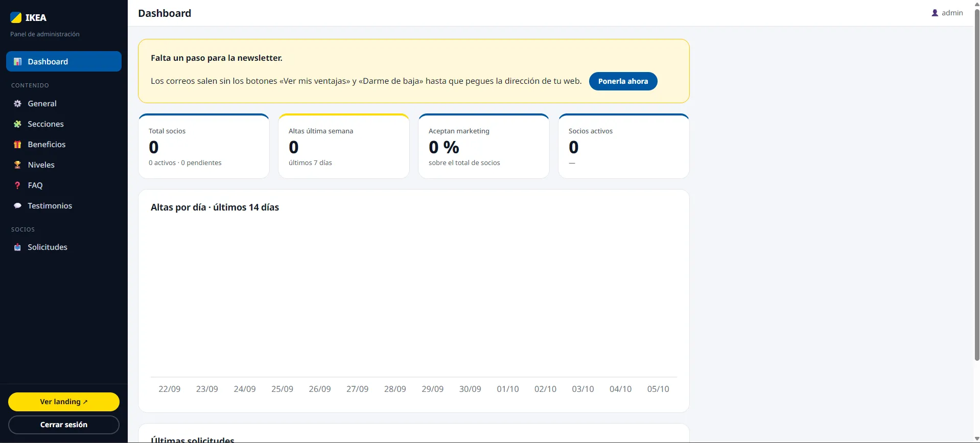Open the FAQ section
The image size is (980, 443).
(x=64, y=185)
